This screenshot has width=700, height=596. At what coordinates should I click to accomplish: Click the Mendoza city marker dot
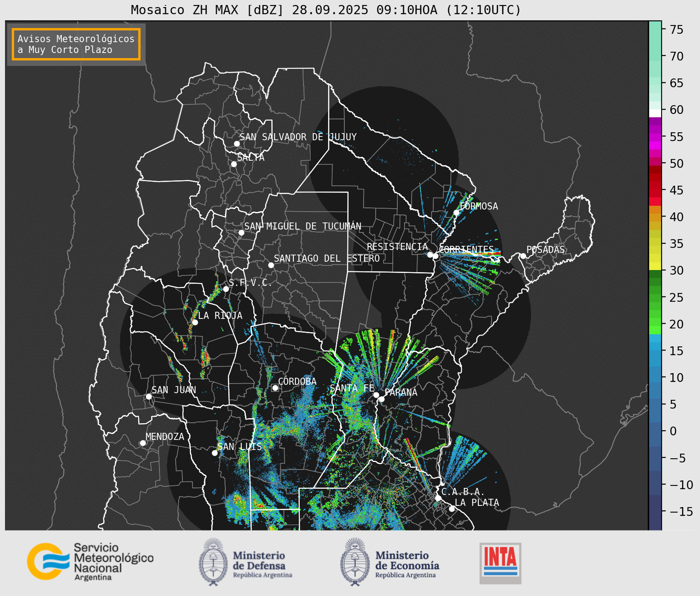(143, 443)
